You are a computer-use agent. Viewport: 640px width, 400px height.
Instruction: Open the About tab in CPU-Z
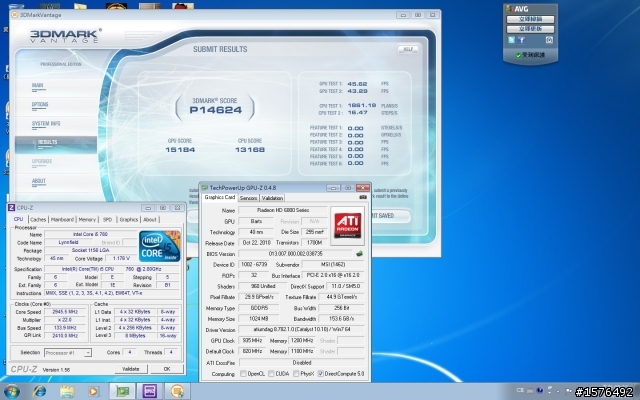click(150, 220)
